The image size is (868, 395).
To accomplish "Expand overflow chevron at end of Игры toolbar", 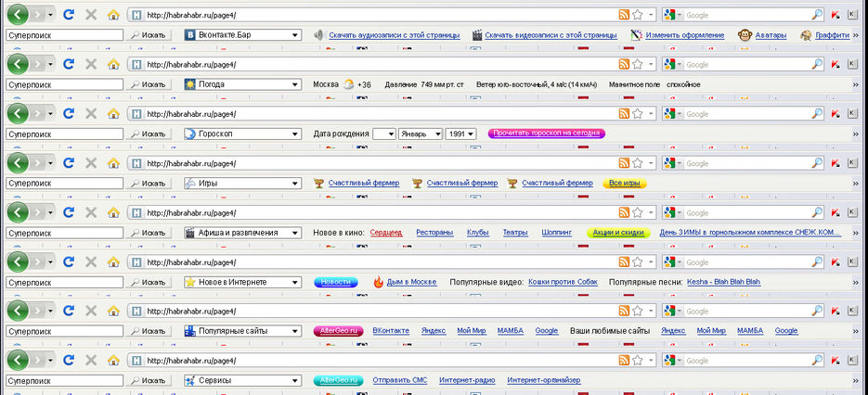I will (x=856, y=183).
